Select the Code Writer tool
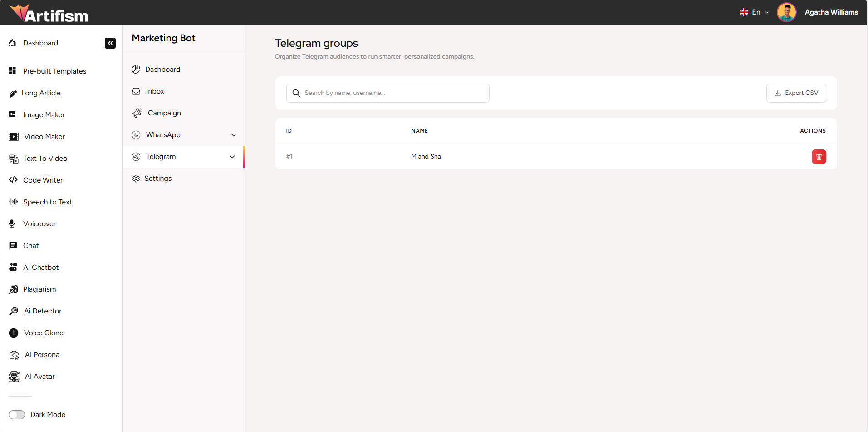This screenshot has height=432, width=868. point(43,180)
